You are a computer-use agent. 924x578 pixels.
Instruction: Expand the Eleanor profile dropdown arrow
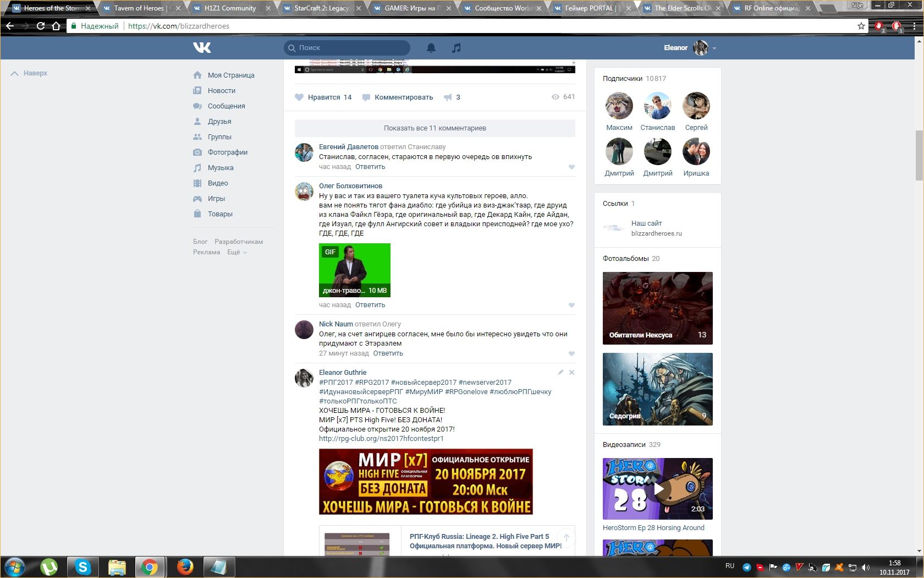tap(714, 48)
